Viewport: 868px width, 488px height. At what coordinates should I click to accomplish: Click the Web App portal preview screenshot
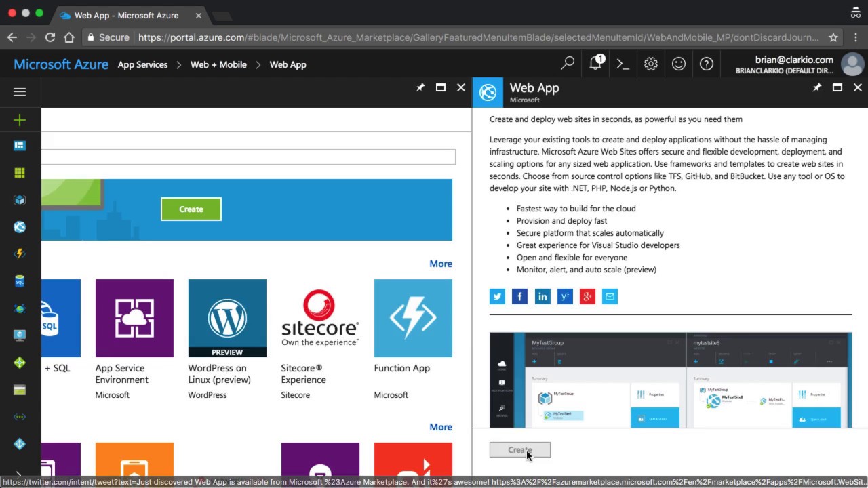pyautogui.click(x=671, y=380)
